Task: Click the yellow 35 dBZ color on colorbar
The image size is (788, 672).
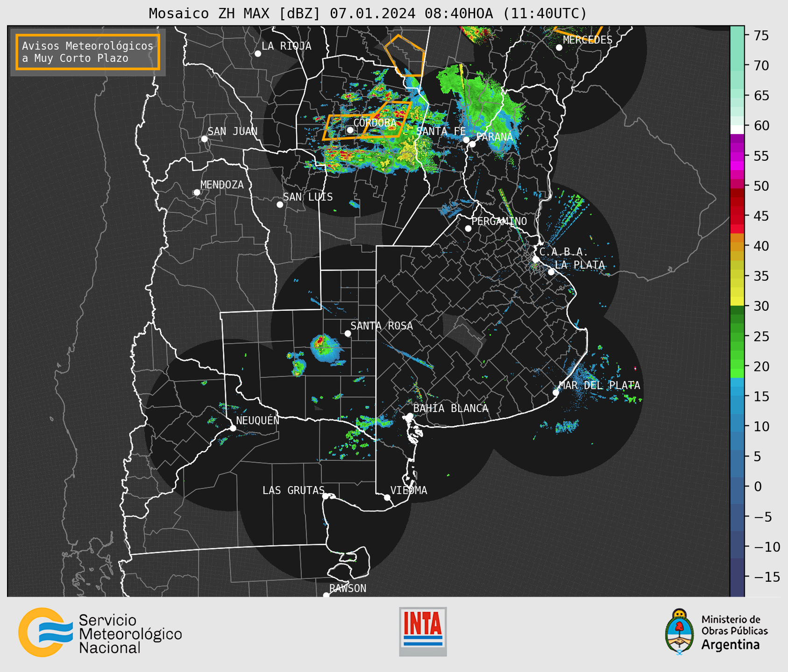Action: click(737, 276)
